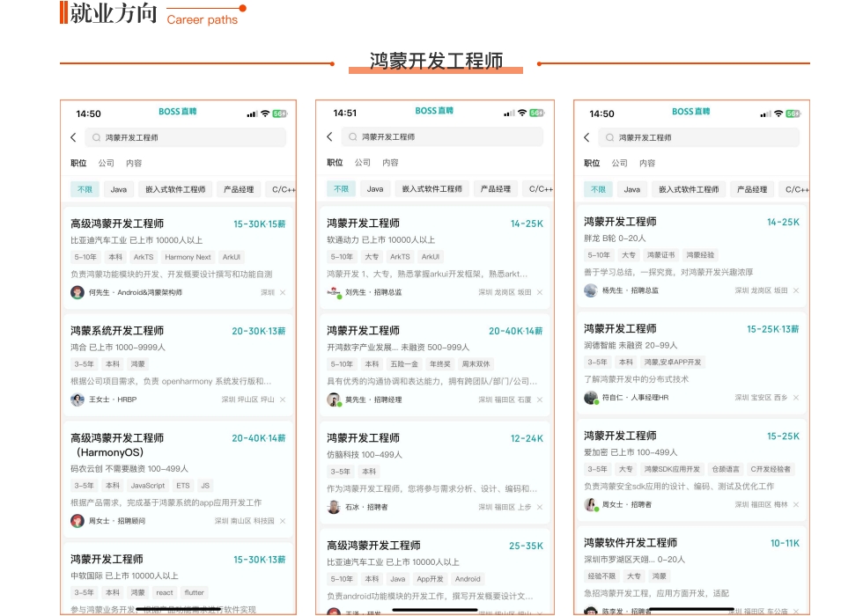This screenshot has width=863, height=616.
Task: Choose 产品经理 filter chip in left phone
Action: tap(239, 189)
